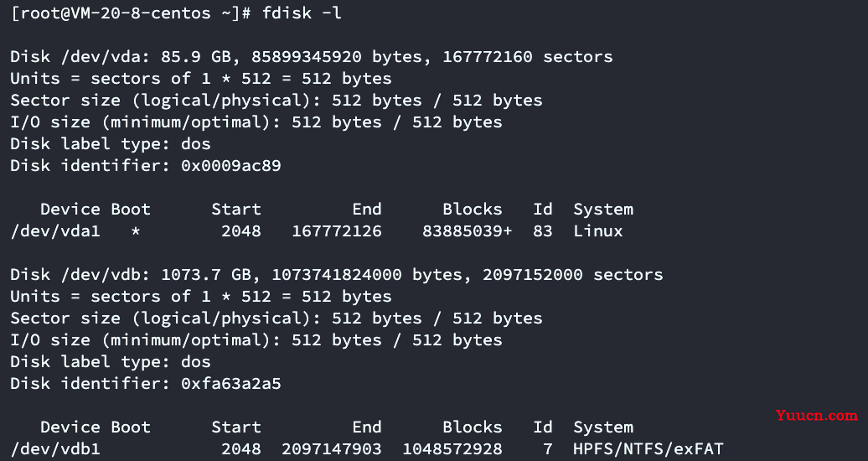
Task: Click the /dev/vdb1 device entry
Action: [55, 448]
